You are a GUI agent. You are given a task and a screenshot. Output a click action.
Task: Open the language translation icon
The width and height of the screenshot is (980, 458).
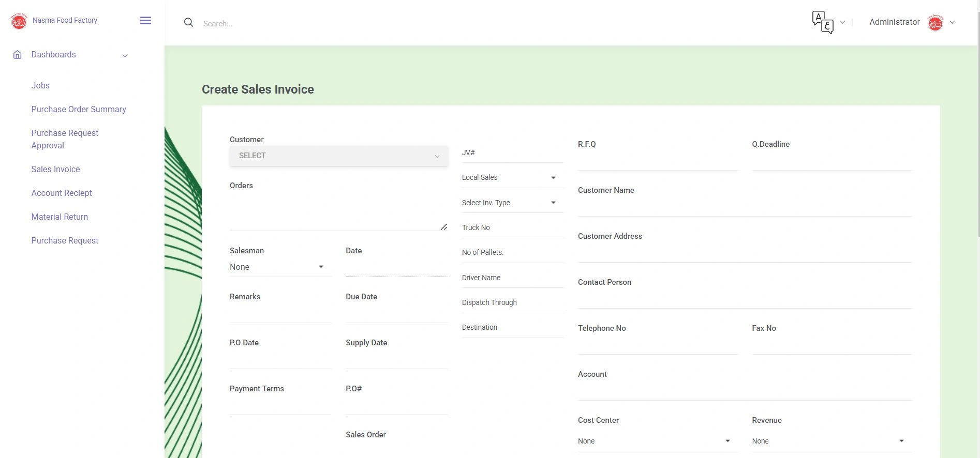coord(822,22)
